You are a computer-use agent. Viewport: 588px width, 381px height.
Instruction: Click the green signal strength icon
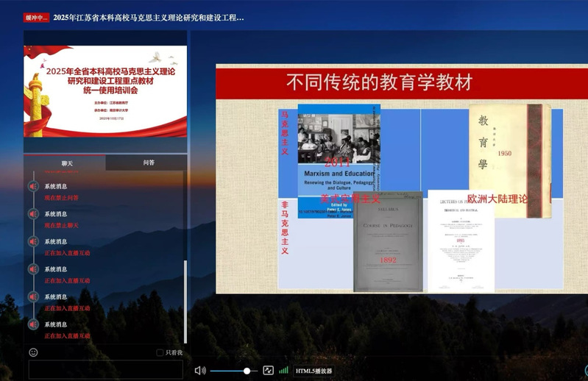[283, 371]
